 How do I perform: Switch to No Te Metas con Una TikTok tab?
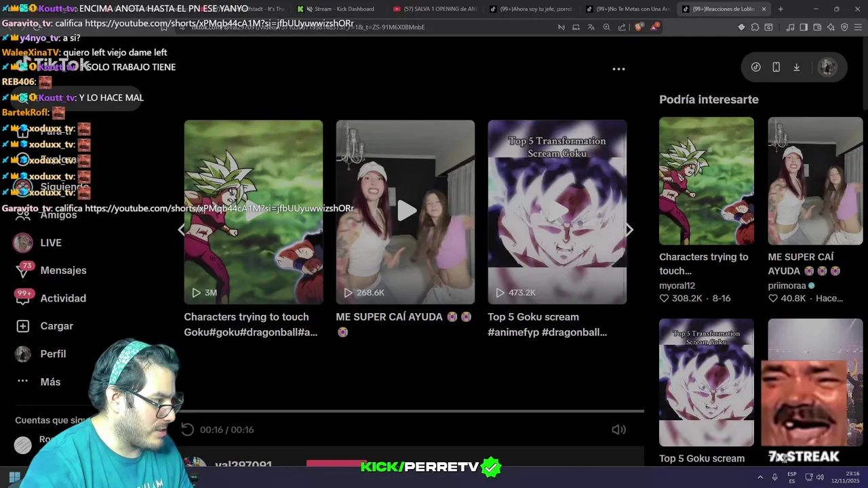(628, 9)
